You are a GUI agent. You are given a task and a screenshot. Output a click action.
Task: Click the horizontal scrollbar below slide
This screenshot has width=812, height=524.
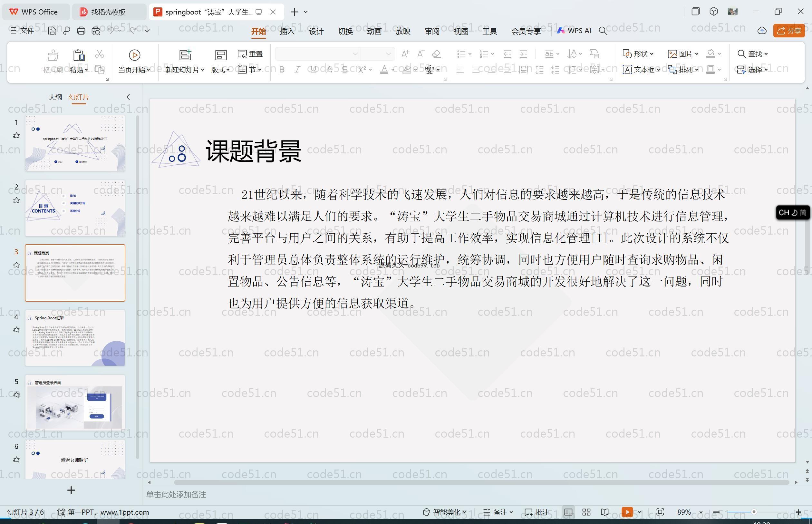click(481, 482)
